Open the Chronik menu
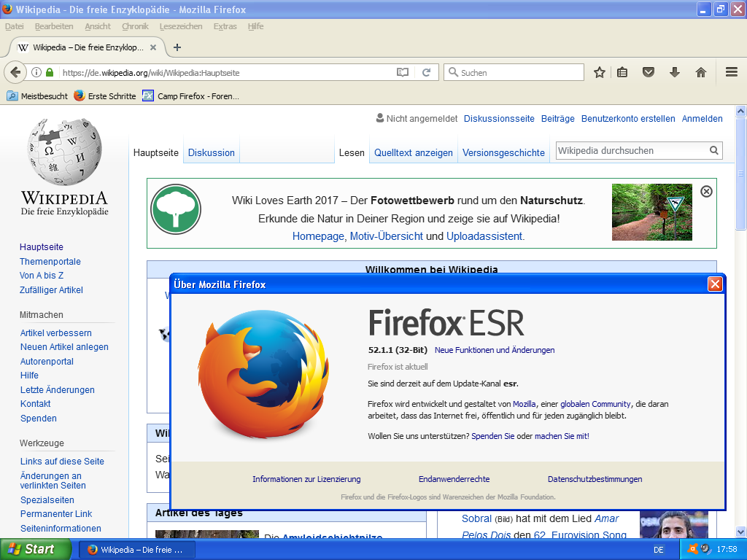 (x=135, y=26)
